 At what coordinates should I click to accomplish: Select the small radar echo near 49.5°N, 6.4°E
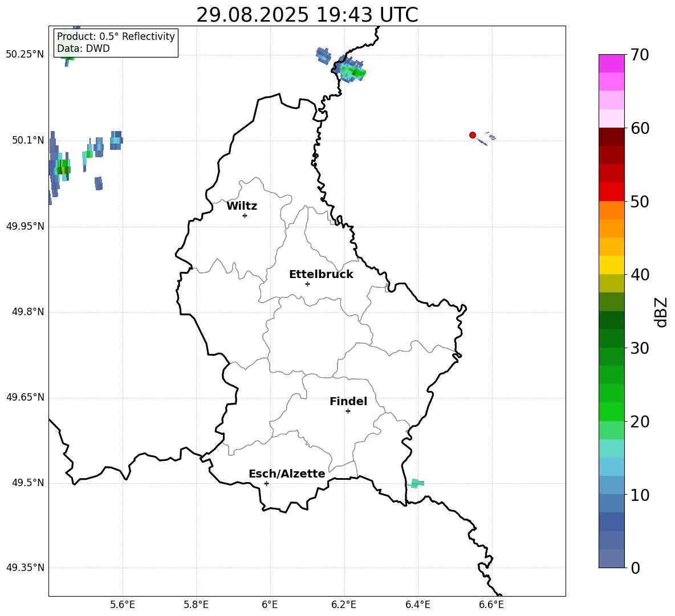(x=417, y=484)
